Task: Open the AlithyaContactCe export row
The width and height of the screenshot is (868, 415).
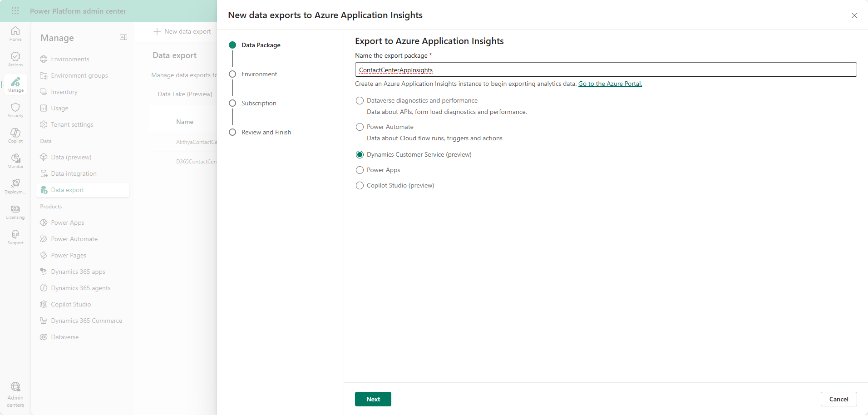Action: tap(197, 142)
